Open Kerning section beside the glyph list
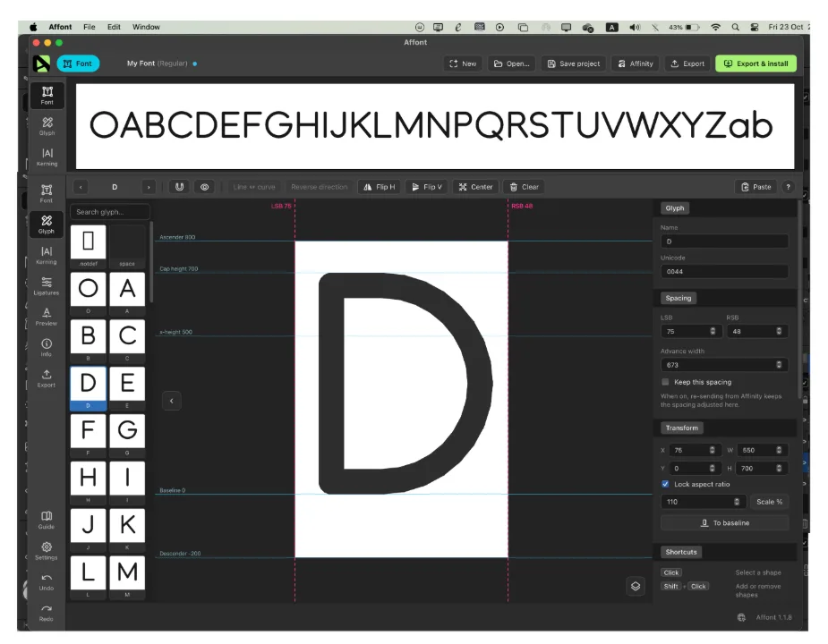This screenshot has width=828, height=644. pos(47,255)
